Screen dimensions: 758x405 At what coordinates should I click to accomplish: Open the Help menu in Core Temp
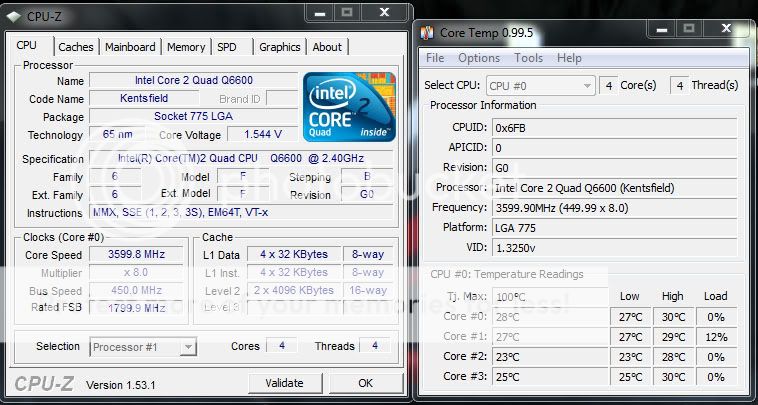click(x=569, y=58)
